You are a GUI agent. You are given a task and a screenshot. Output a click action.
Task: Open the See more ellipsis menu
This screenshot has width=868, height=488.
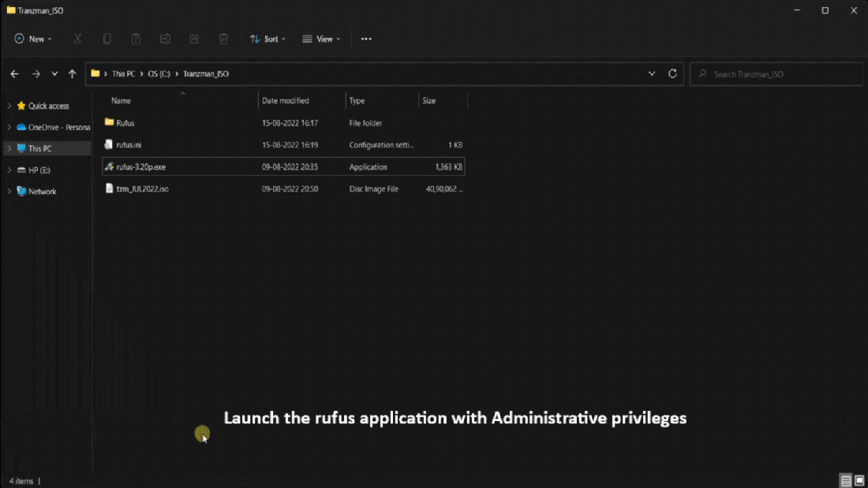366,39
